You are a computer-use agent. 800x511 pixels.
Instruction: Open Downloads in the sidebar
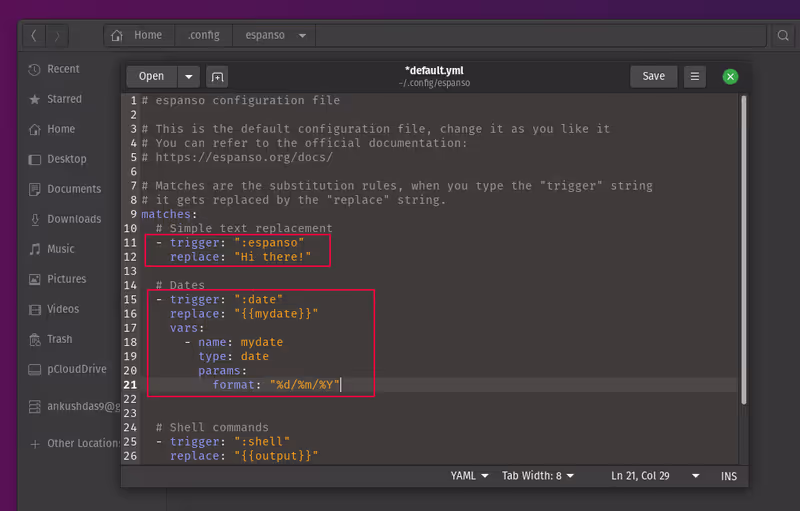tap(74, 219)
